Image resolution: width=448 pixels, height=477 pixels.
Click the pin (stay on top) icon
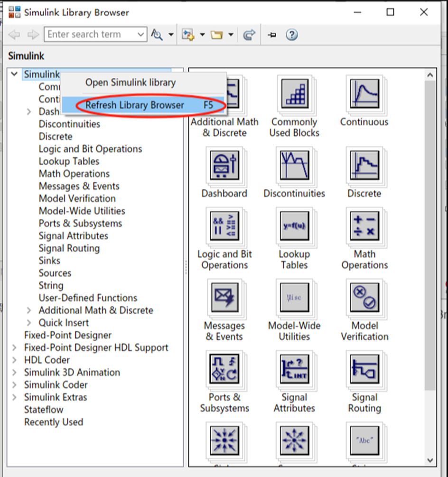click(272, 35)
